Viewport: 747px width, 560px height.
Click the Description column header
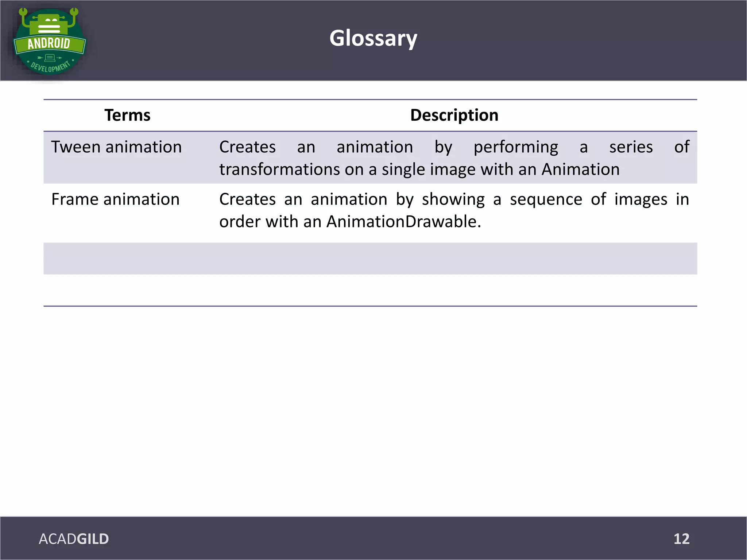click(x=454, y=115)
